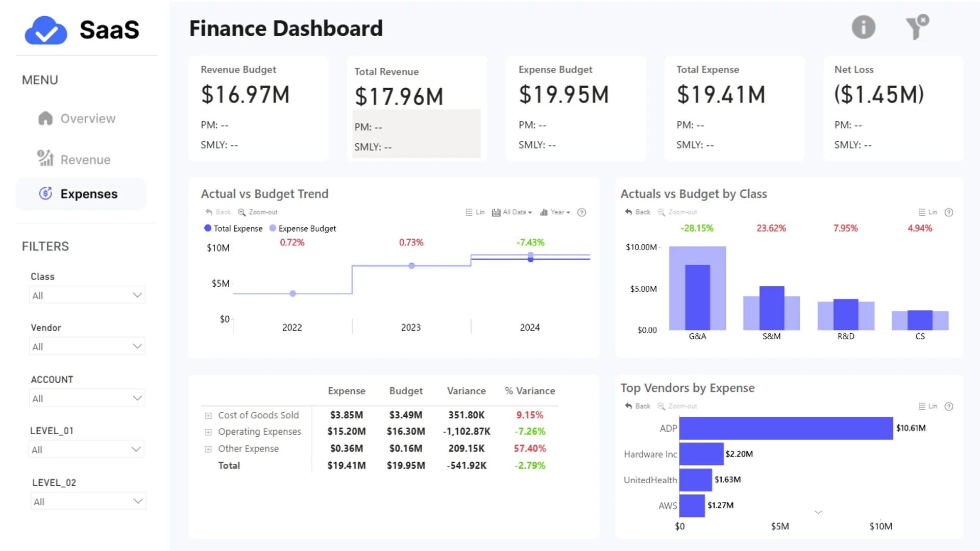Expand Operating Expenses row
Screen dimensions: 980x551
click(208, 432)
